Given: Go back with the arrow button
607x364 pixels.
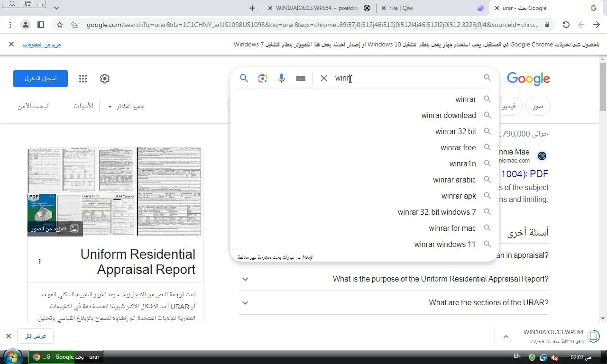Looking at the screenshot, I should [x=597, y=25].
